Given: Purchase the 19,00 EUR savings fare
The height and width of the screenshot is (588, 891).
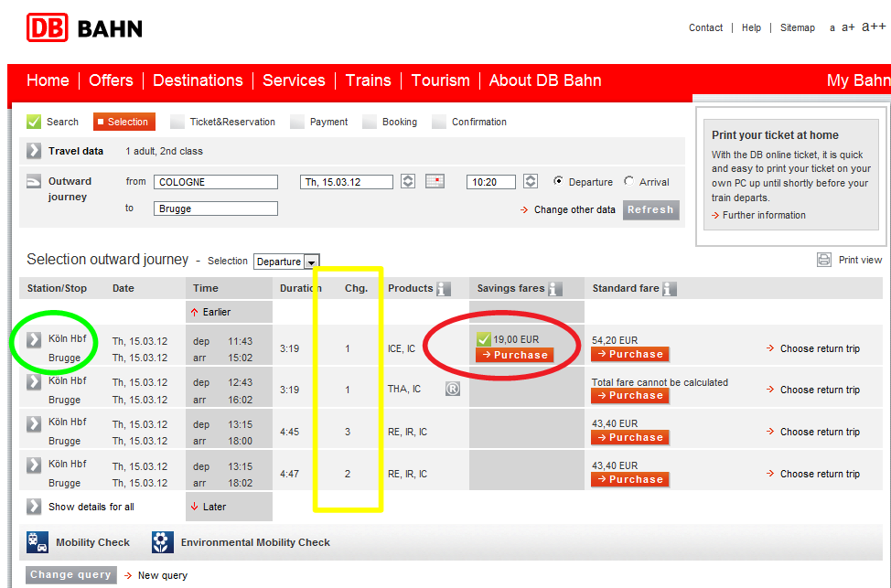Looking at the screenshot, I should click(515, 355).
